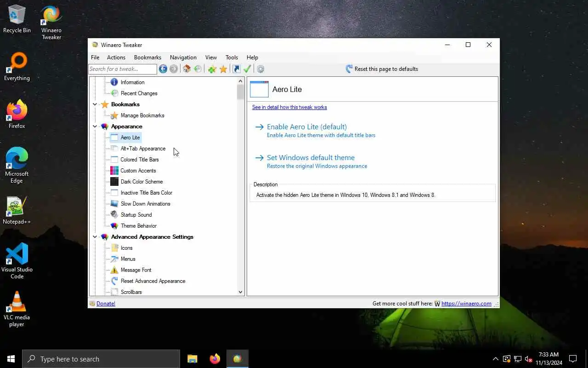This screenshot has width=588, height=368.
Task: Click the Home icon in toolbar
Action: pos(187,69)
